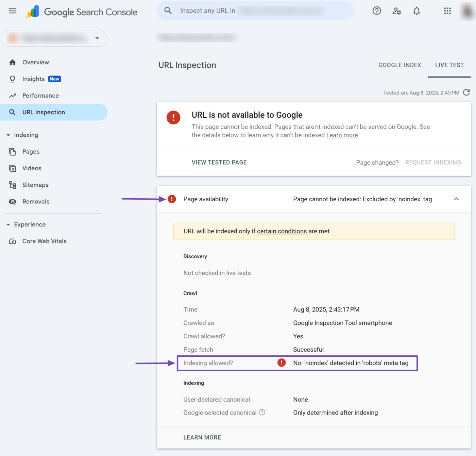Viewport: 476px width, 456px height.
Task: Click the Google Search Console logo
Action: pyautogui.click(x=82, y=12)
